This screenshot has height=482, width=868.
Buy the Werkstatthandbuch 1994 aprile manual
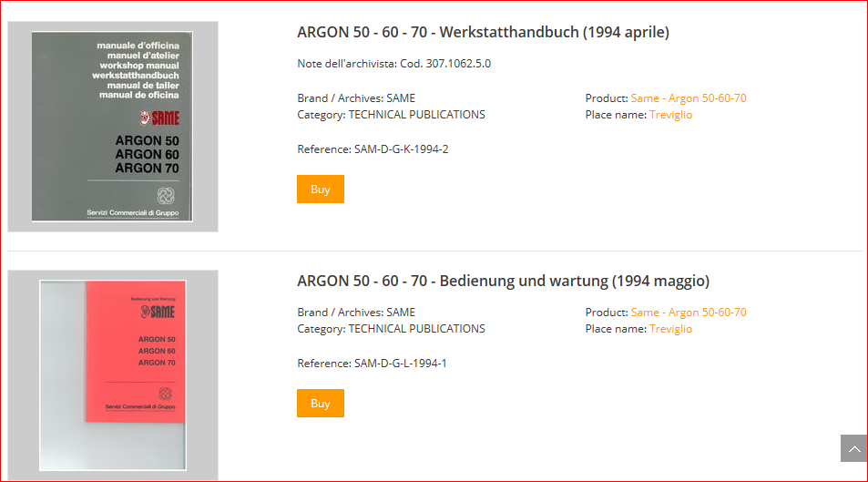click(321, 190)
